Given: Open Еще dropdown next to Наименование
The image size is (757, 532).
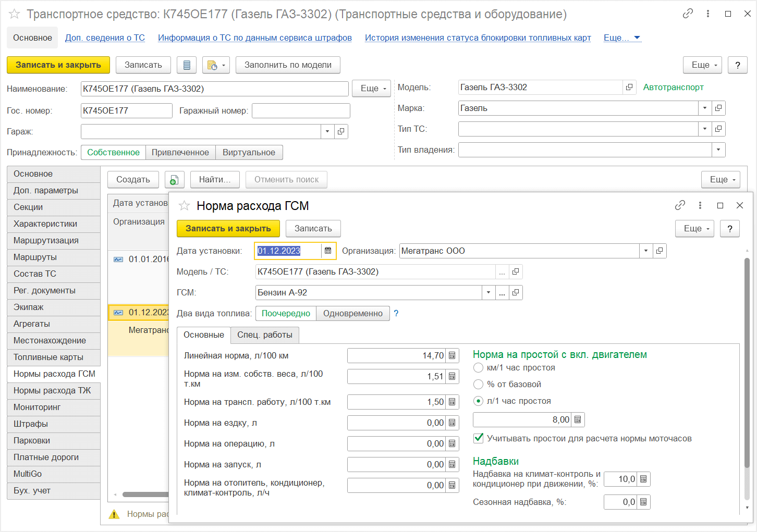Looking at the screenshot, I should tap(371, 89).
